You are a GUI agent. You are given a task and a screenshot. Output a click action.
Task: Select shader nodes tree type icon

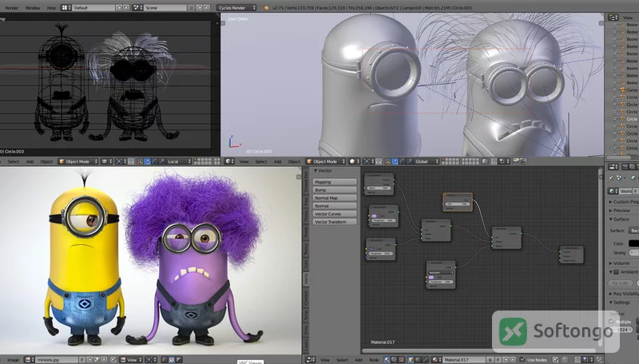tap(387, 360)
